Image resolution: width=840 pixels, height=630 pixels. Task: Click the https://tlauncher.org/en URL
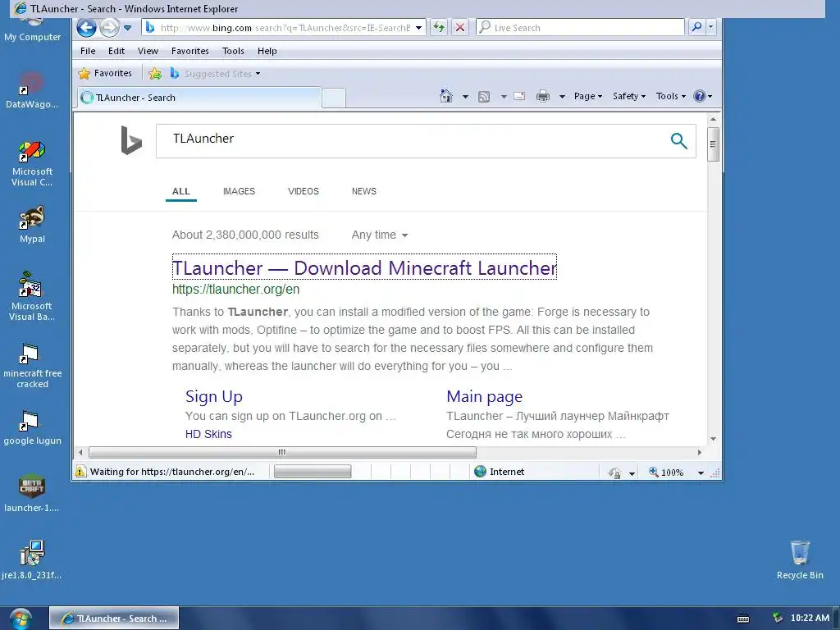235,290
